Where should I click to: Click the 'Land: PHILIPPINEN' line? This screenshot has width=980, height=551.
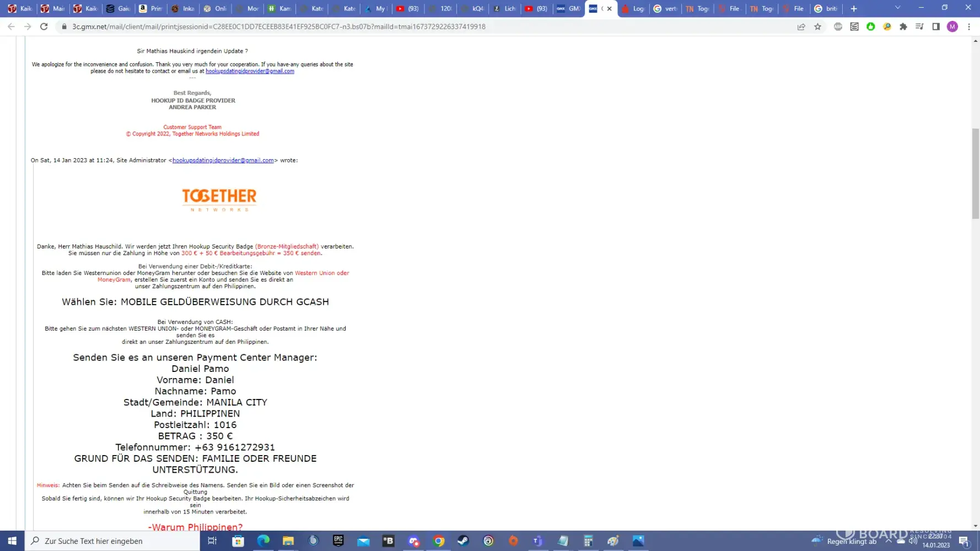click(x=195, y=414)
